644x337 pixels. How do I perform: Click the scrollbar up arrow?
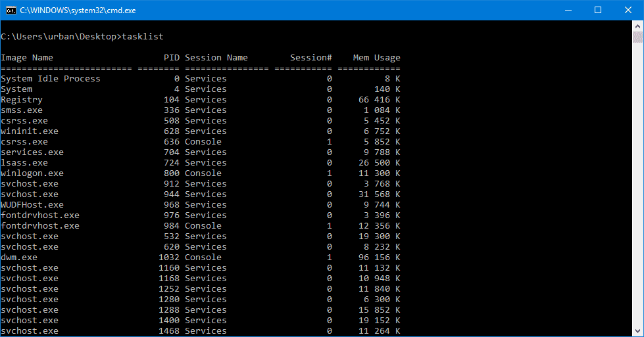coord(637,26)
